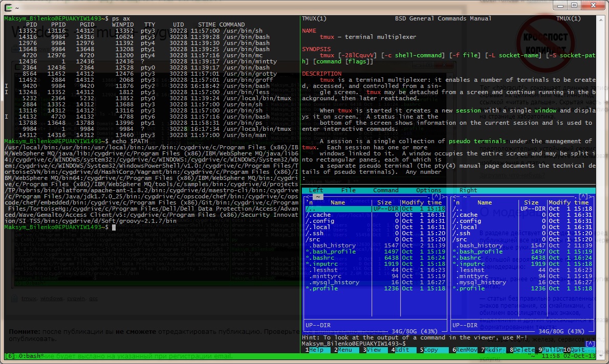Click the tmux status bar window 0:bash*
The width and height of the screenshot is (609, 364).
point(31,356)
